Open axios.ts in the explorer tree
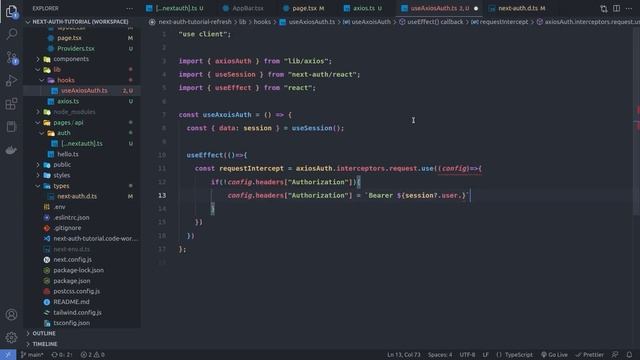This screenshot has width=640, height=360. 82,101
